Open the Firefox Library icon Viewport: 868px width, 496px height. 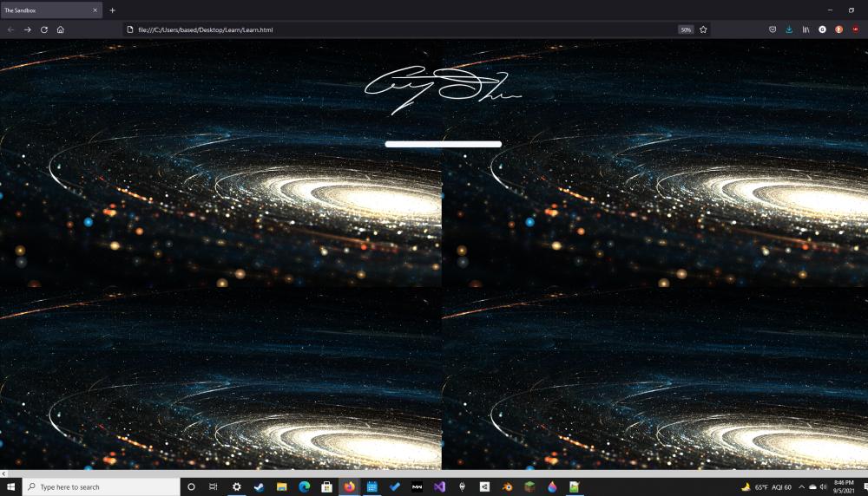point(806,29)
